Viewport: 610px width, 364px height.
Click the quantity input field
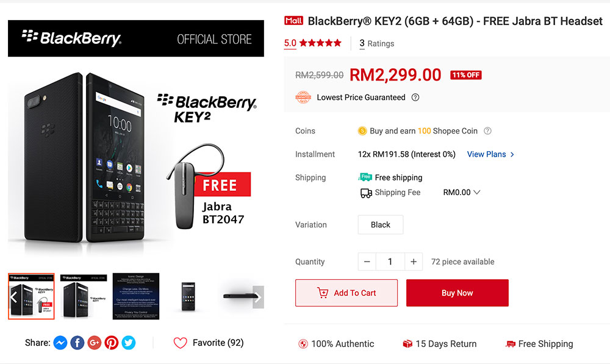(x=390, y=262)
